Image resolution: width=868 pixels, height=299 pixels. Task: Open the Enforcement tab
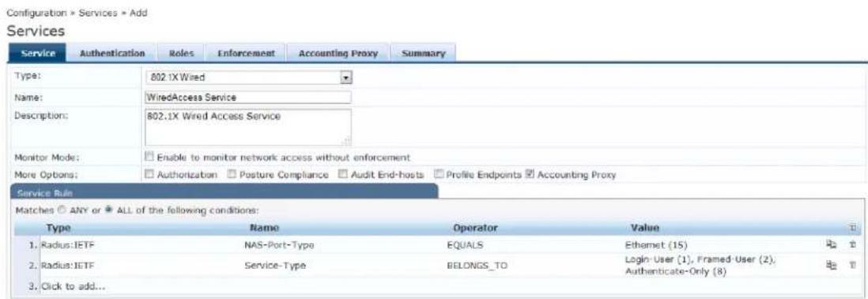click(x=246, y=54)
